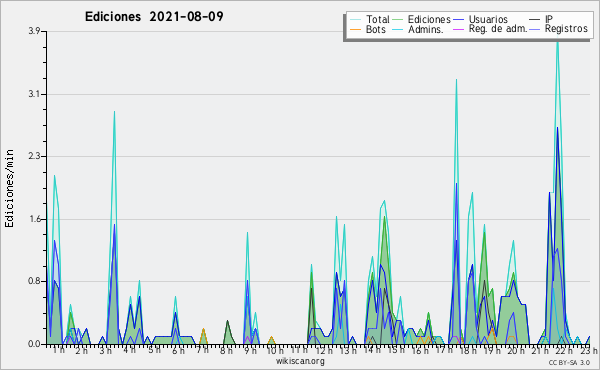Image resolution: width=600 pixels, height=370 pixels.
Task: Click the Total peak near 3 h
Action: pyautogui.click(x=114, y=112)
